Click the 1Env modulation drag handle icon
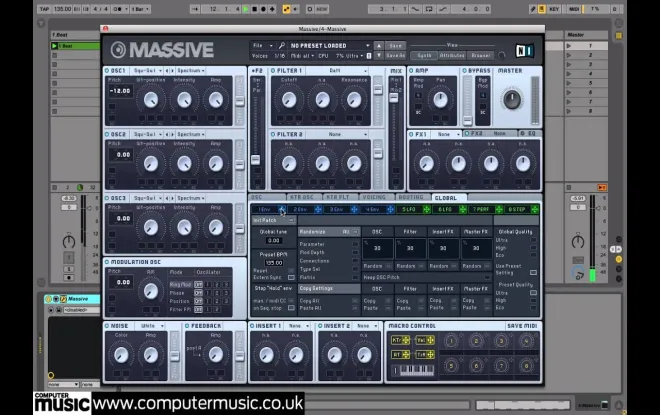The height and width of the screenshot is (415, 660). coord(282,209)
